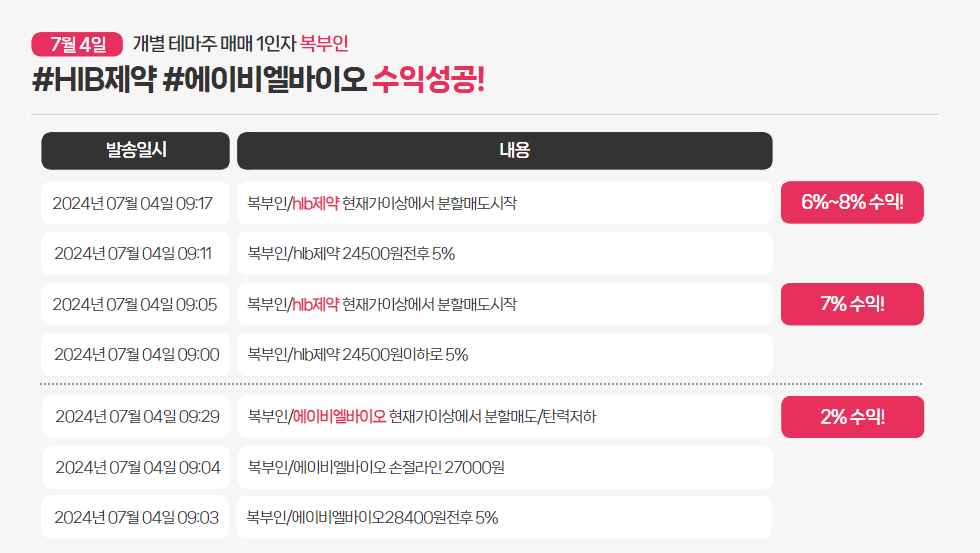Click the 2% 수익! badge

pyautogui.click(x=852, y=417)
